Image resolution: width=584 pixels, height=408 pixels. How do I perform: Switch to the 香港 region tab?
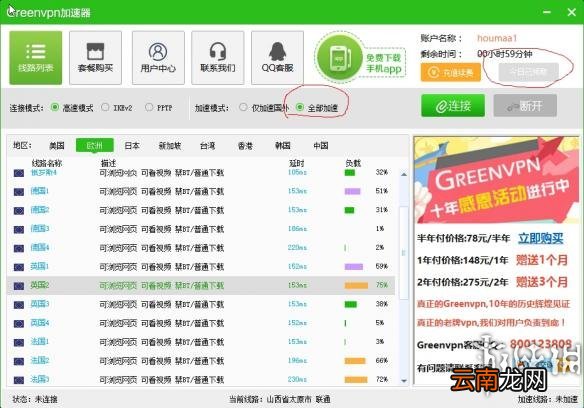[245, 146]
